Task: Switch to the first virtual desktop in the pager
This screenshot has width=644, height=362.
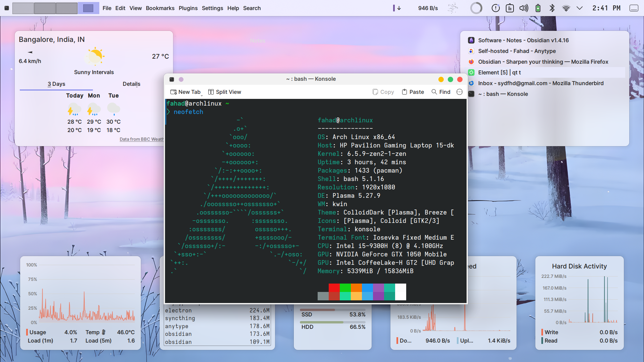Action: tap(23, 8)
